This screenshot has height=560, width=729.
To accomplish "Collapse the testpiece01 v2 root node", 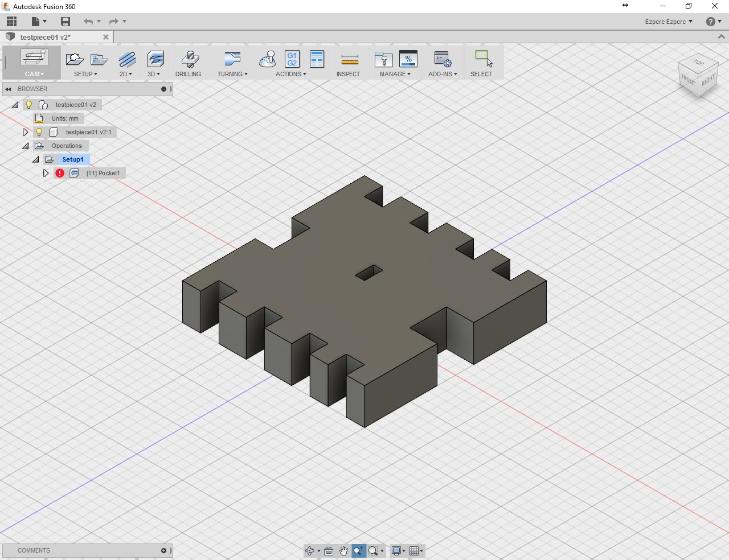I will [x=15, y=105].
